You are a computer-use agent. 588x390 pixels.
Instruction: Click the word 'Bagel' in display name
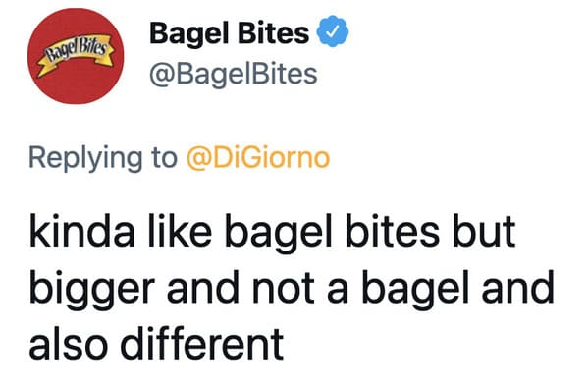click(x=190, y=34)
